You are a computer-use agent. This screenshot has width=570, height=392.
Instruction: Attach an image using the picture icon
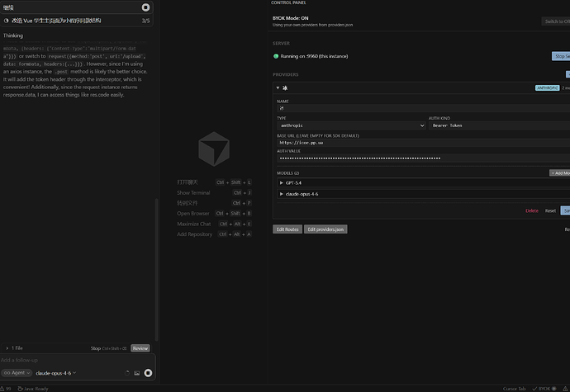pyautogui.click(x=136, y=373)
